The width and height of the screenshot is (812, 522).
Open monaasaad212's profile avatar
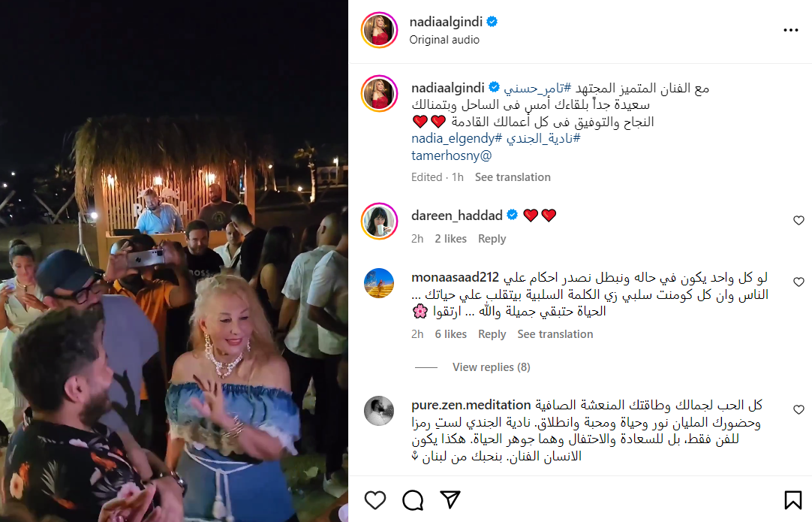pos(379,283)
